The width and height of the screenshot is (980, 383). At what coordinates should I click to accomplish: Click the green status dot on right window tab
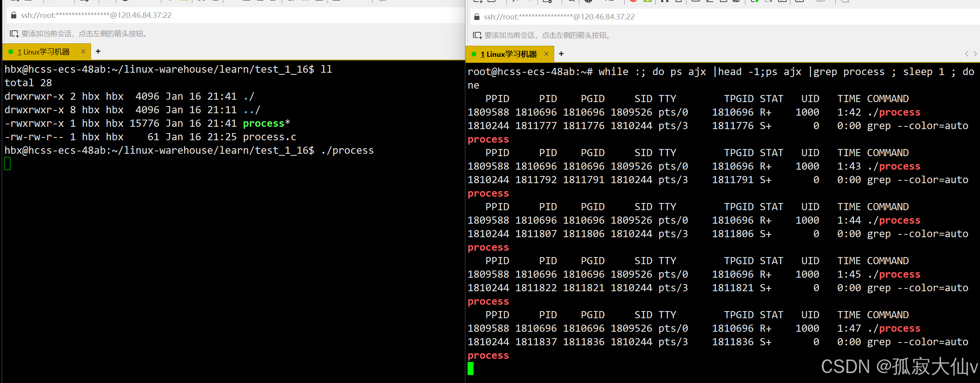pyautogui.click(x=474, y=54)
